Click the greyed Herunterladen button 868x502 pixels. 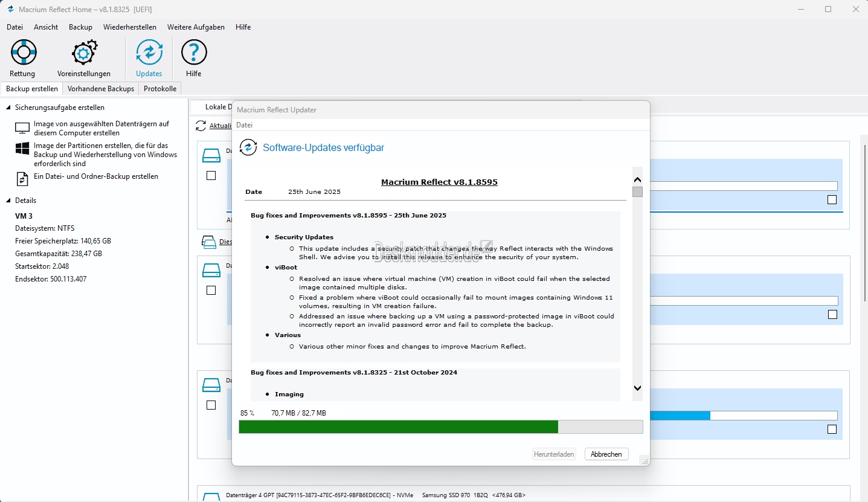point(554,454)
